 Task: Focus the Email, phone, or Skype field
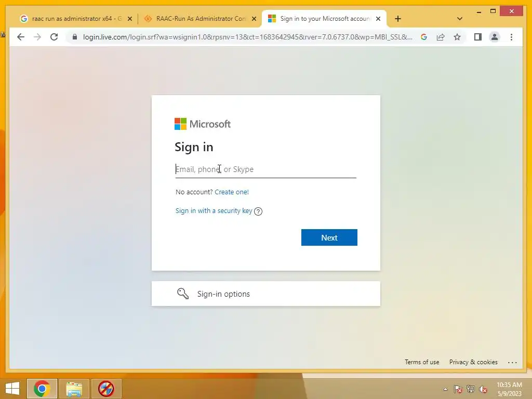[x=265, y=169]
